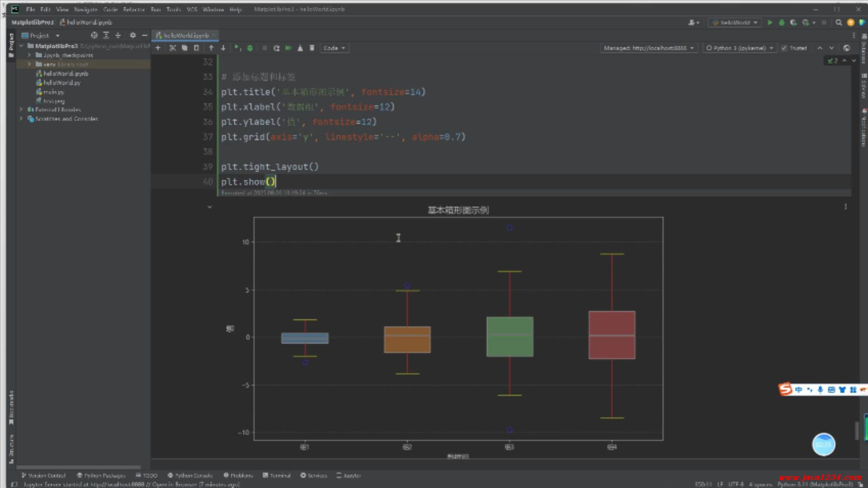
Task: Expand the External Libraries tree node
Action: [21, 109]
